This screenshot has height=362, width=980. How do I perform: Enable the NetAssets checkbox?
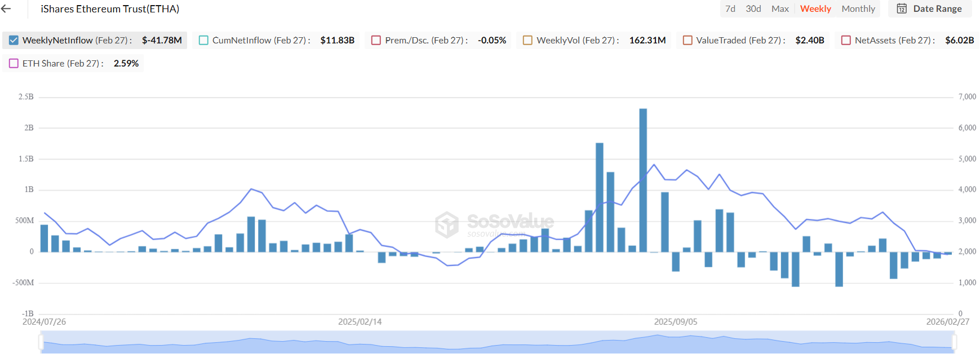tap(846, 40)
